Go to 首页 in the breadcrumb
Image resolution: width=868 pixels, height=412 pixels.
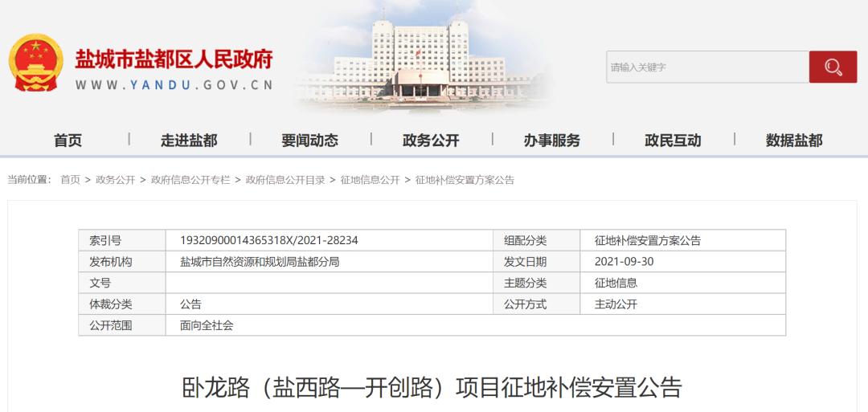pos(70,180)
